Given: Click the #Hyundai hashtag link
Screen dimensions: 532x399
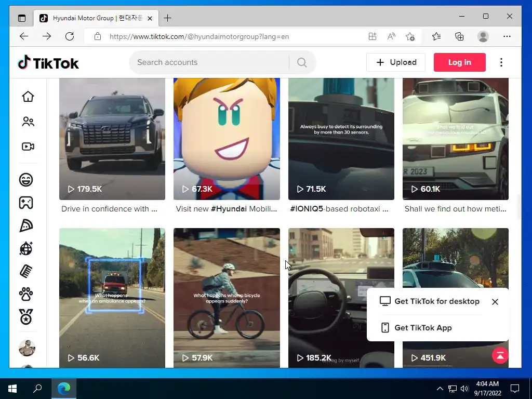Looking at the screenshot, I should (x=229, y=209).
